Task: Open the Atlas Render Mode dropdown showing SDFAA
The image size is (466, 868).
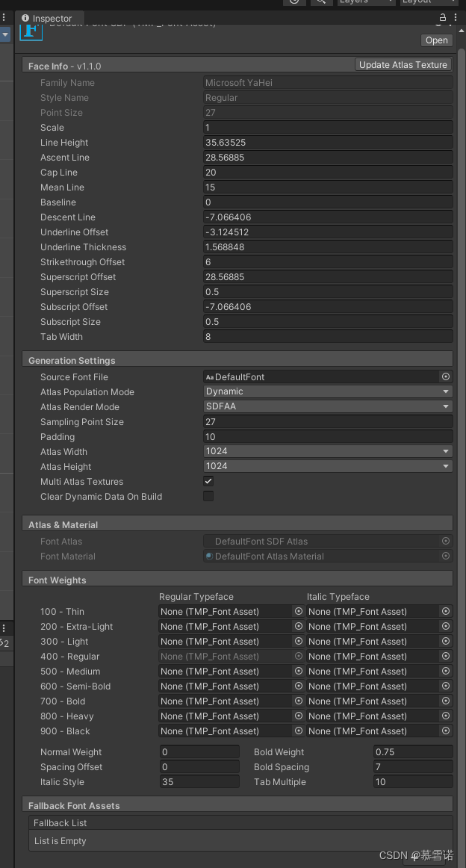Action: 327,406
